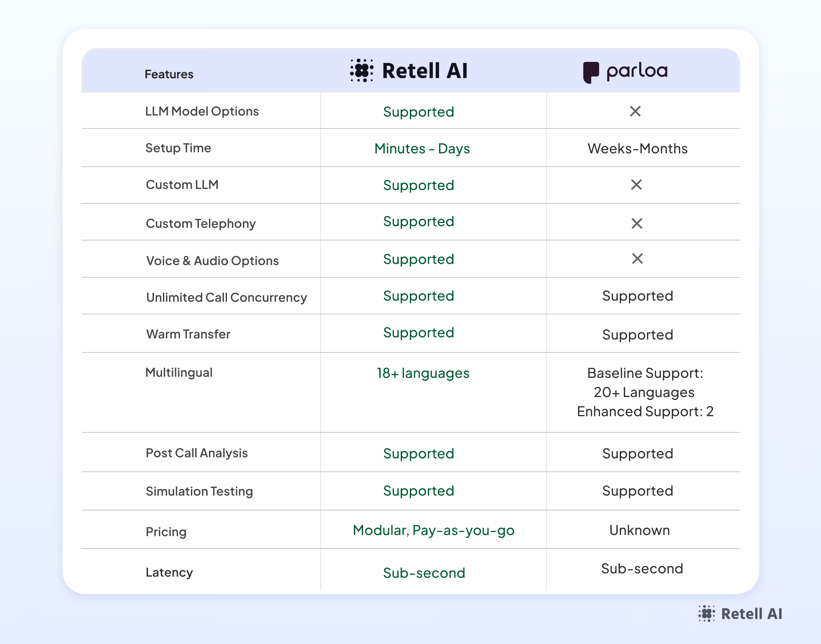Select the Setup Time row label

coord(178,148)
